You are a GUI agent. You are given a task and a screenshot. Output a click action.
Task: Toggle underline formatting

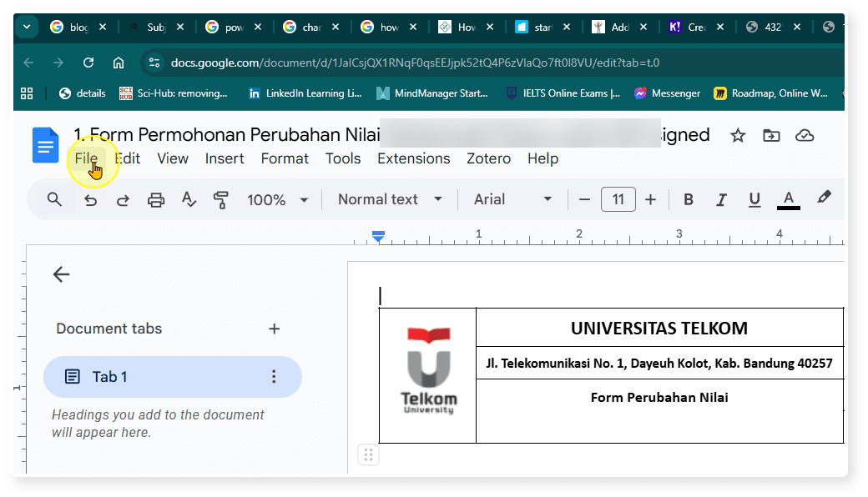click(754, 199)
